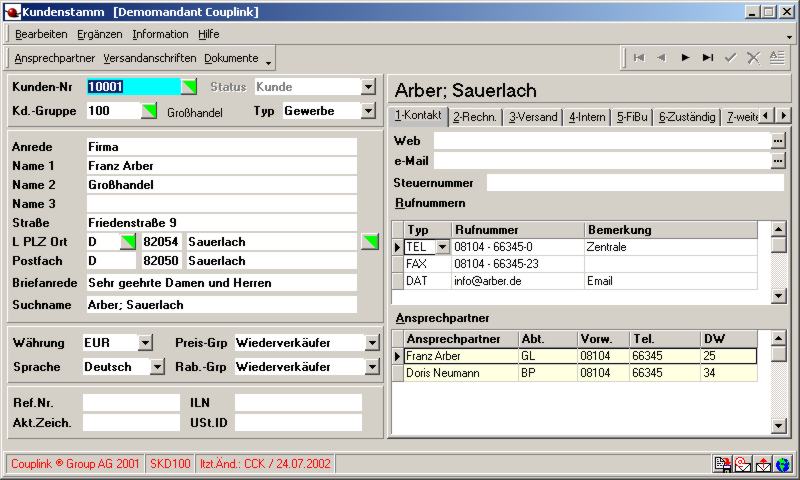Screen dimensions: 800x480
Task: Expand the Typ combo box
Action: coord(368,111)
